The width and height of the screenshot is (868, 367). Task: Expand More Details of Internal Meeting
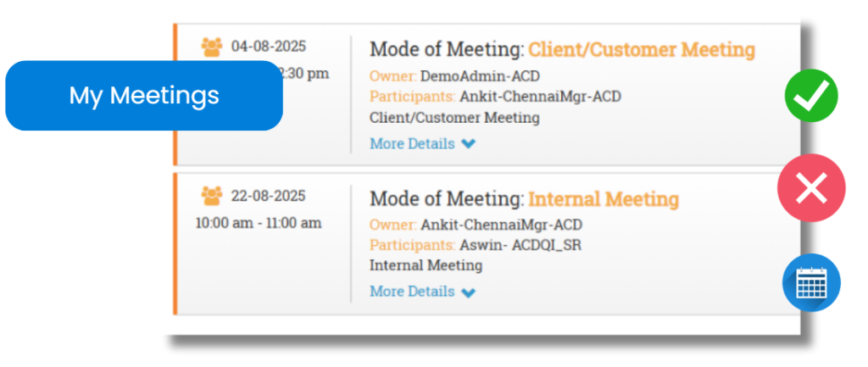[422, 292]
